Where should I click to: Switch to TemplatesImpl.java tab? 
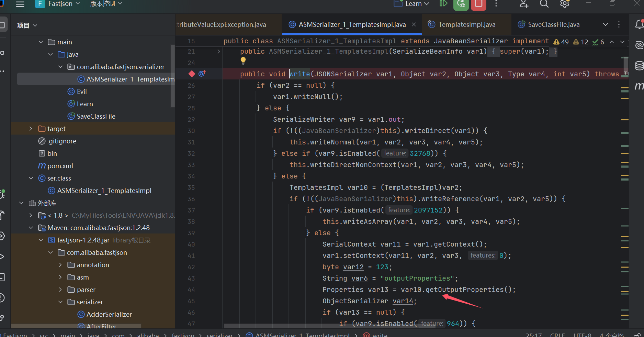tap(467, 24)
